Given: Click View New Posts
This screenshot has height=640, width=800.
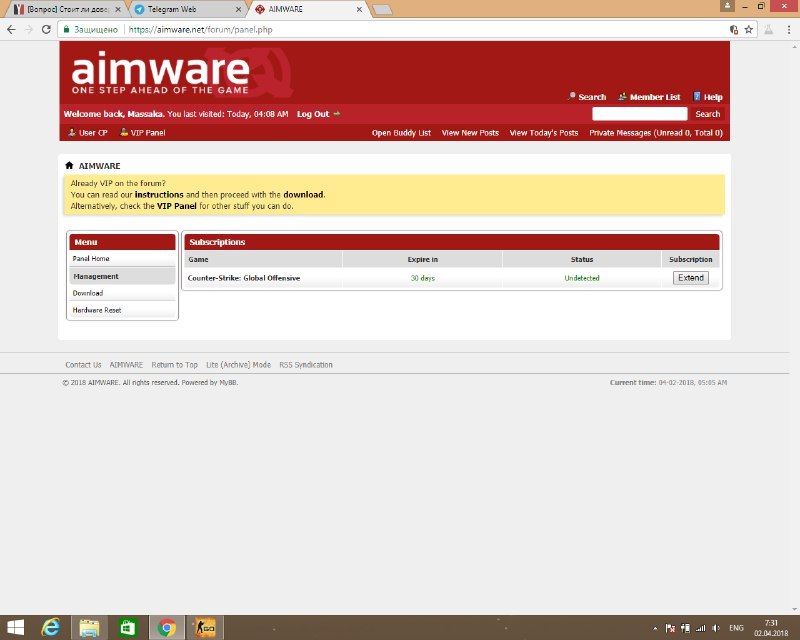Looking at the screenshot, I should click(x=470, y=133).
